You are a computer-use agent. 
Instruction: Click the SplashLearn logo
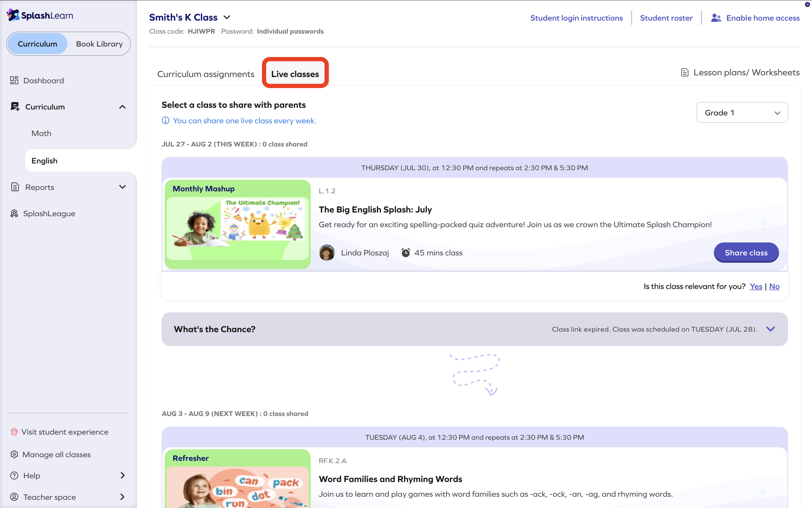[40, 15]
